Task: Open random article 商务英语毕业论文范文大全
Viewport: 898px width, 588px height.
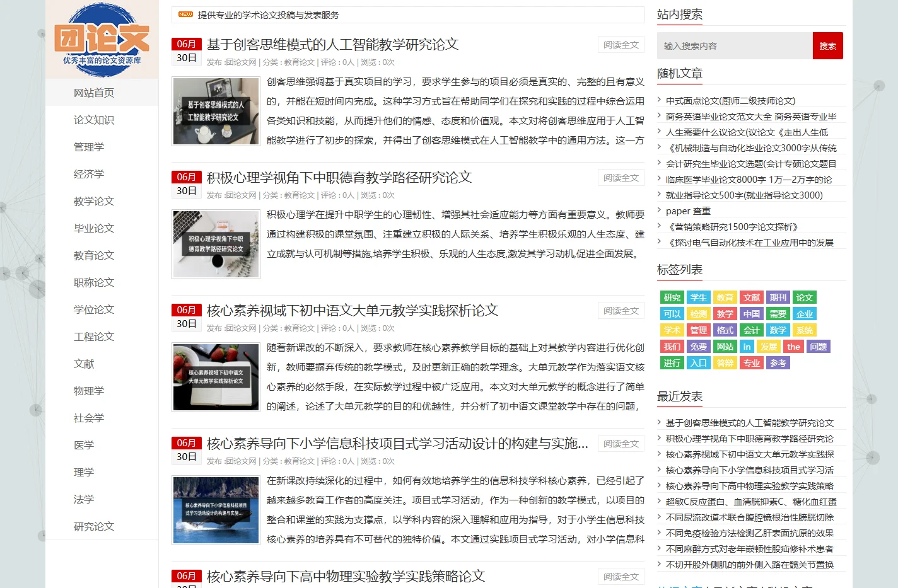Action: 751,117
